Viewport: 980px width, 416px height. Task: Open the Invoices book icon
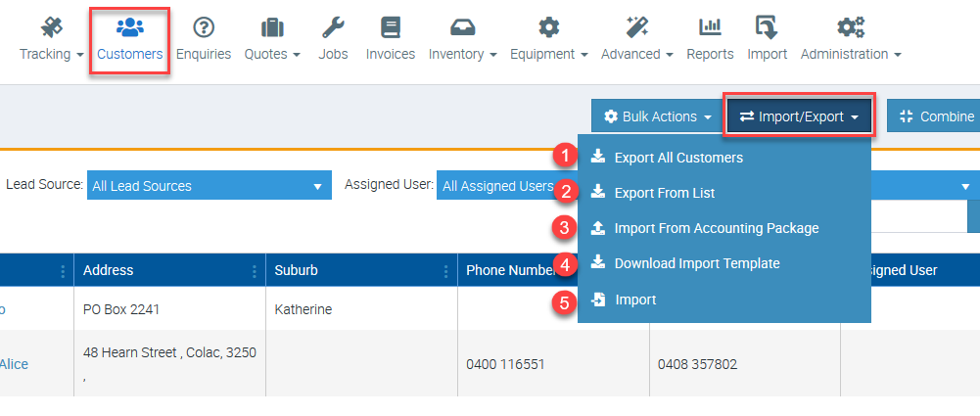click(391, 27)
